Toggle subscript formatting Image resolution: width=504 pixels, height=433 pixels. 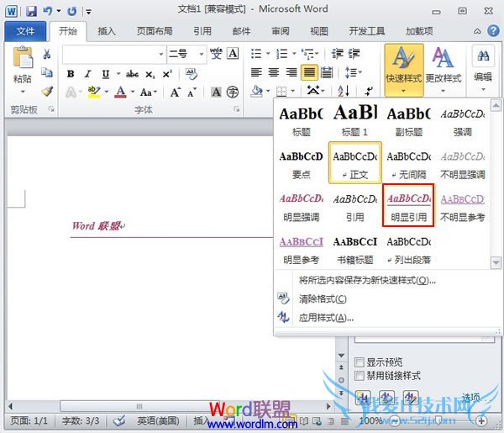tap(150, 75)
